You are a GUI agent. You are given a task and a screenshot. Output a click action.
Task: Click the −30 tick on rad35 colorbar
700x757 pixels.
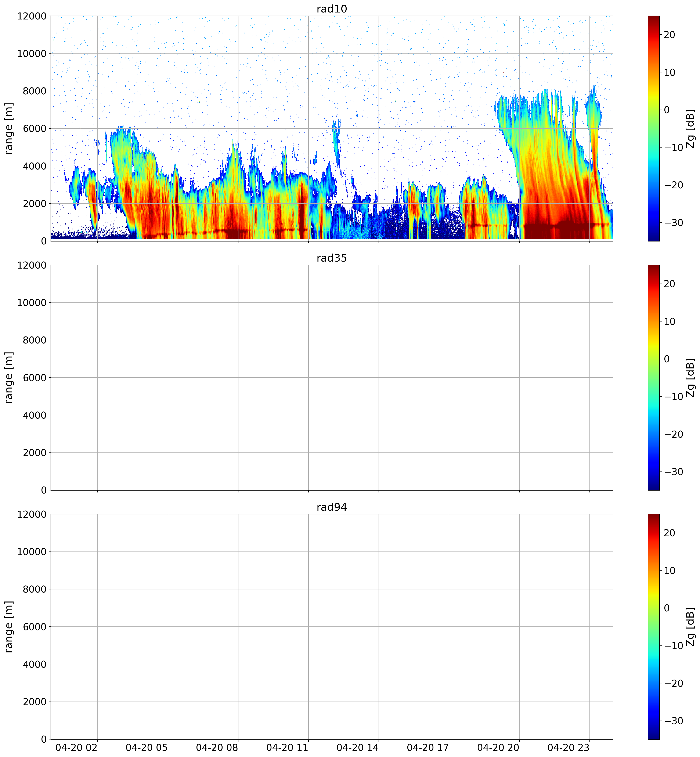(674, 472)
